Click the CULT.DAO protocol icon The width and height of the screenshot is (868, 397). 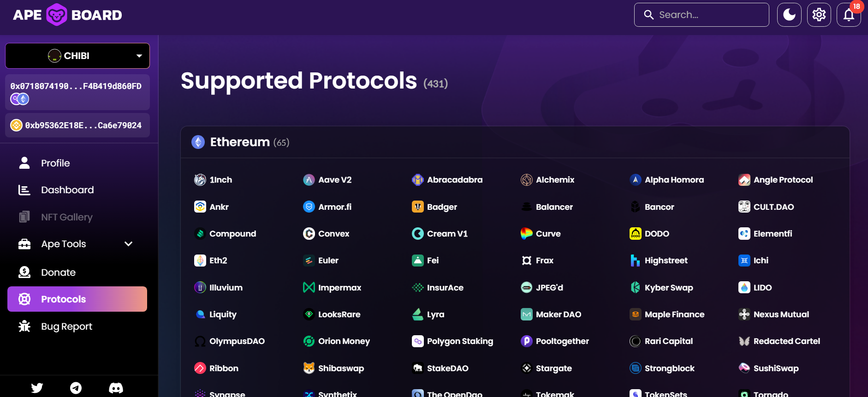744,207
